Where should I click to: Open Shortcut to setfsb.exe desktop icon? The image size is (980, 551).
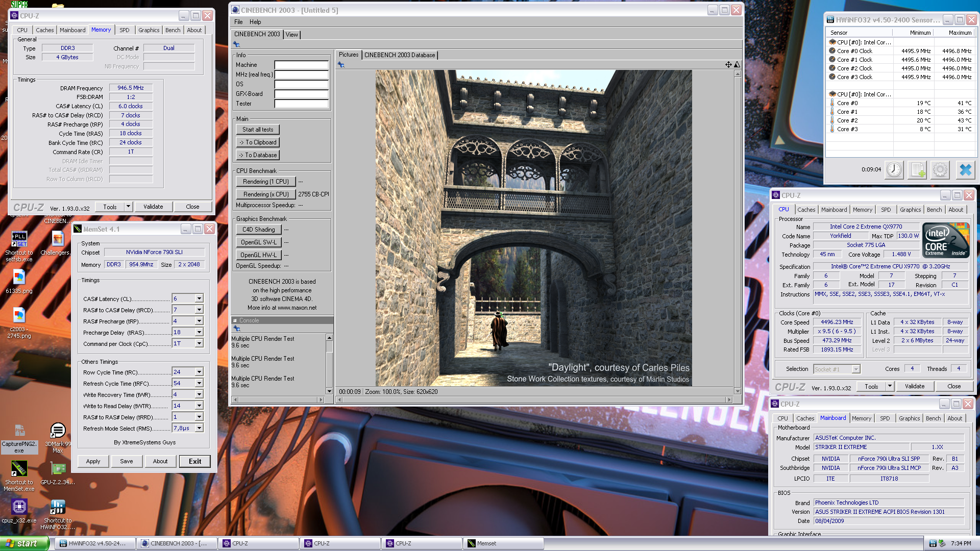pos(19,246)
